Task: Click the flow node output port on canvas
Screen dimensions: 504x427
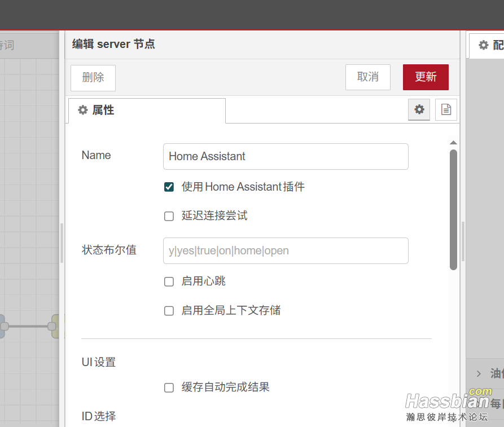Action: tap(5, 327)
